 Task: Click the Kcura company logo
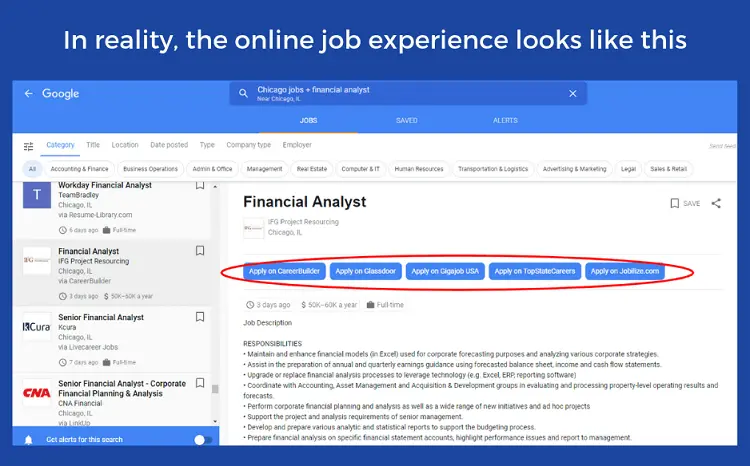click(37, 327)
